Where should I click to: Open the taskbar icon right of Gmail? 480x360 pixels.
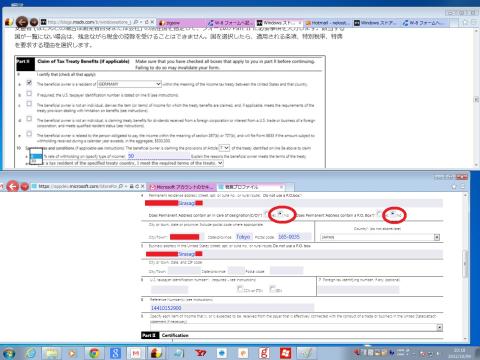coord(156,353)
